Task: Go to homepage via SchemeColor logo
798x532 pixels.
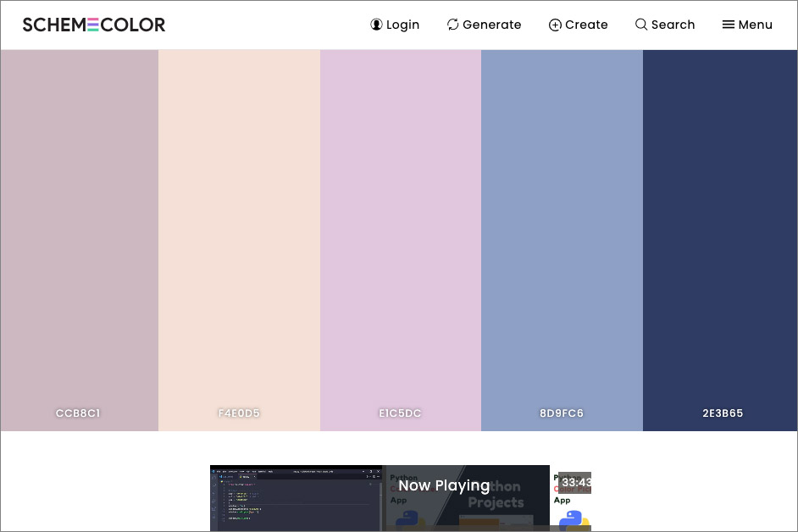Action: pyautogui.click(x=94, y=25)
